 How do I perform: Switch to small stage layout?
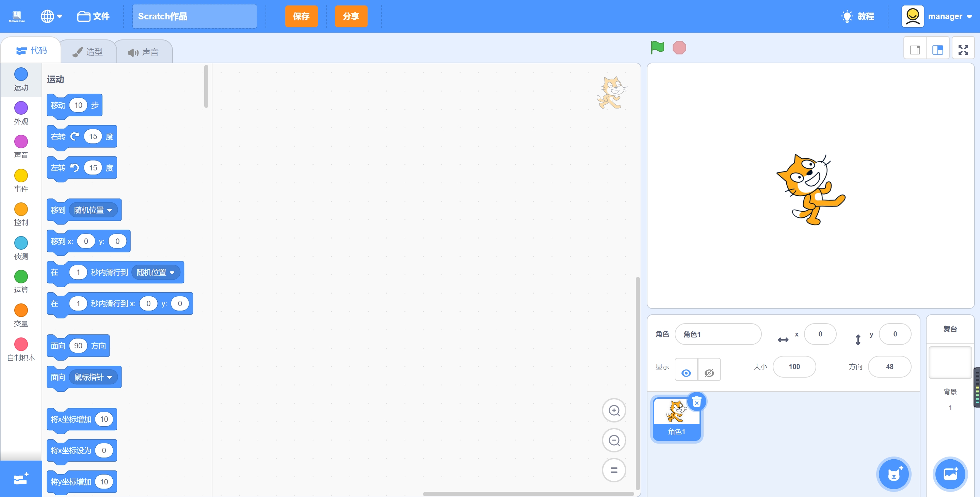(x=915, y=50)
